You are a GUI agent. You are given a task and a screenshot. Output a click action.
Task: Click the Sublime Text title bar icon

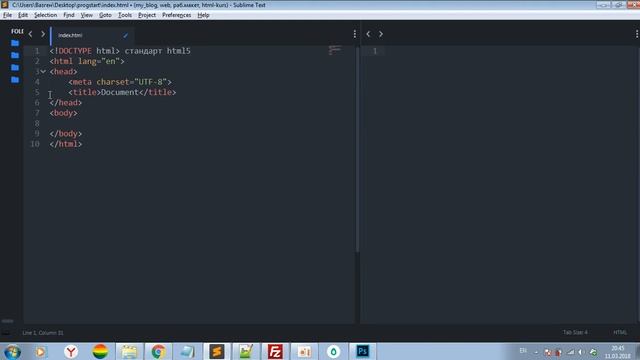(4, 5)
